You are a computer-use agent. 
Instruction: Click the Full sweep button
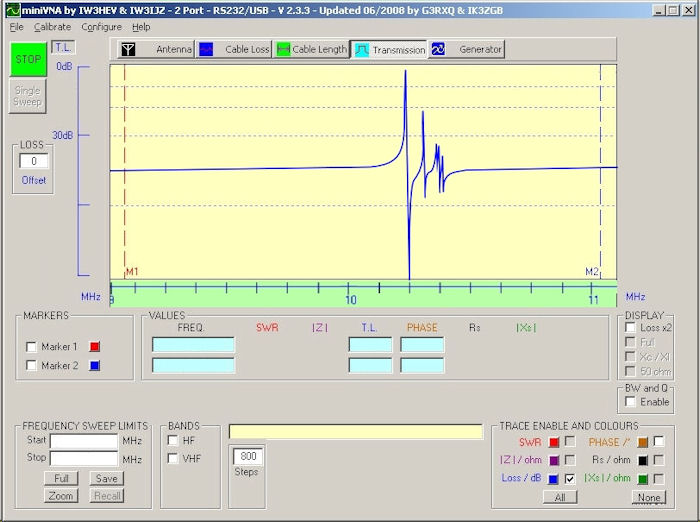pyautogui.click(x=61, y=479)
